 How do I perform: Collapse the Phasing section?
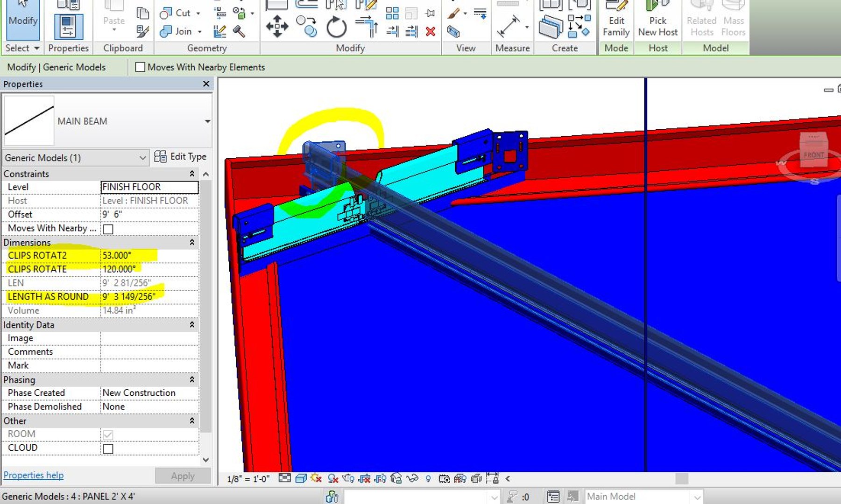192,379
